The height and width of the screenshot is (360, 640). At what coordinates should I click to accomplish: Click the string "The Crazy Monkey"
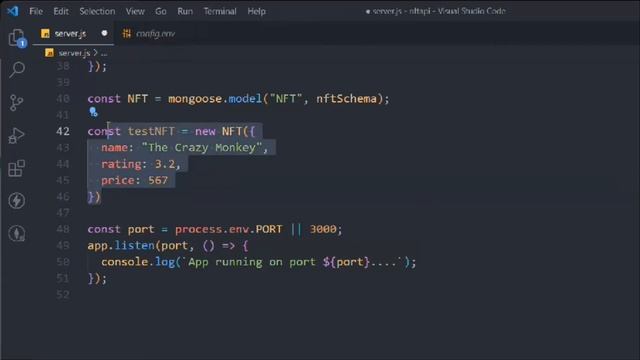point(202,148)
